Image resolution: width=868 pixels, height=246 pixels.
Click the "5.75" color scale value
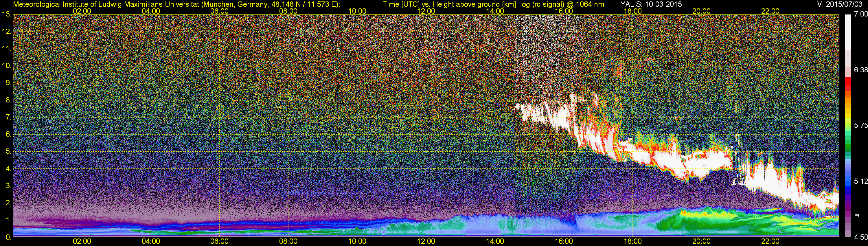click(x=861, y=125)
